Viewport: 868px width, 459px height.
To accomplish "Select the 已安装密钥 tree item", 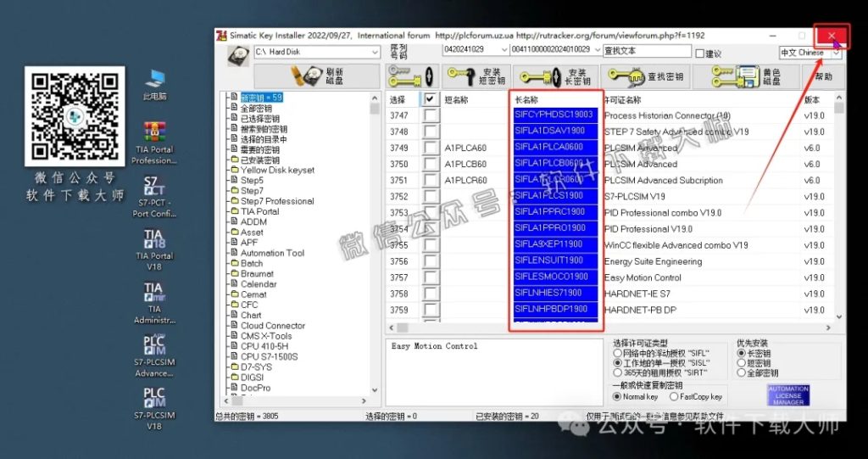I will [259, 160].
